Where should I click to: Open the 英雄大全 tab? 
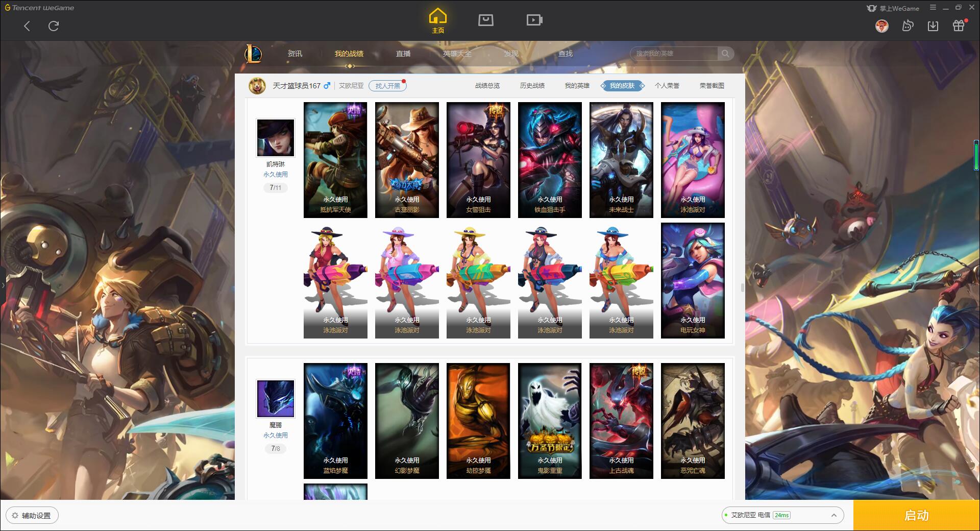point(457,54)
